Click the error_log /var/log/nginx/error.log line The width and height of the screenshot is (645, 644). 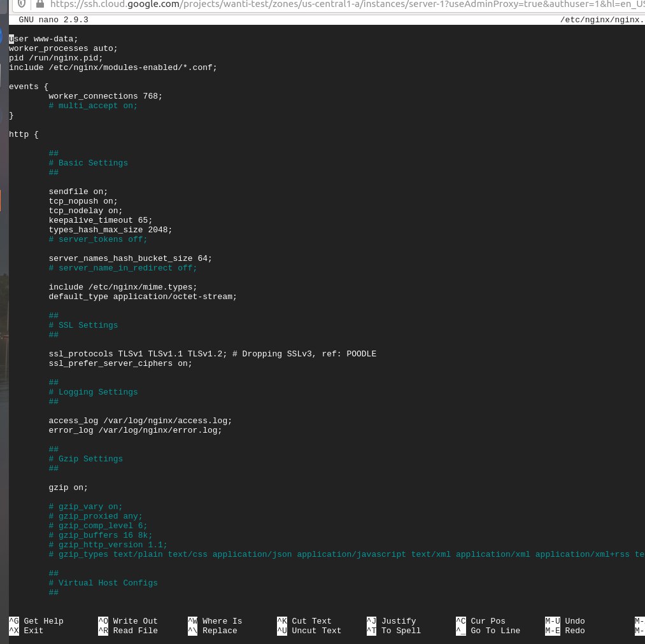click(136, 430)
